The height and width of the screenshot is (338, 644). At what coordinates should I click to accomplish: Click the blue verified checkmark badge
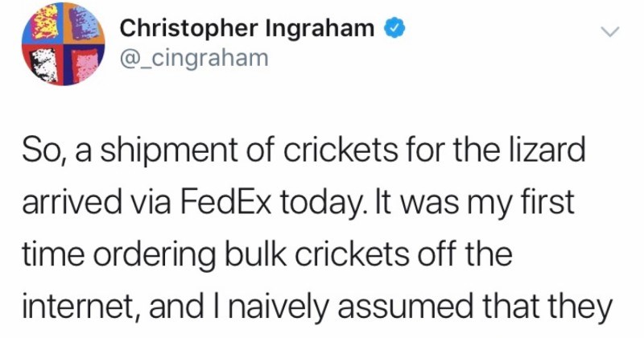(394, 28)
